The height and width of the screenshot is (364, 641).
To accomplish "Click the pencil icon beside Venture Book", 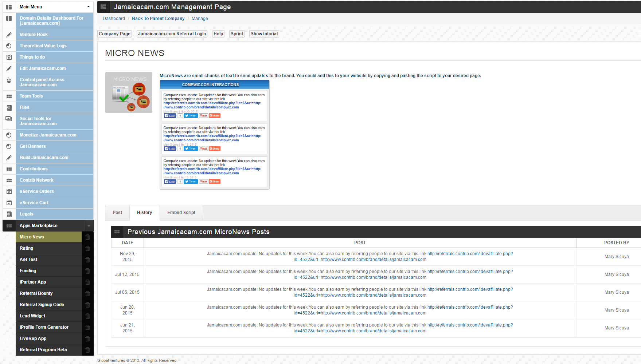I will pyautogui.click(x=9, y=35).
